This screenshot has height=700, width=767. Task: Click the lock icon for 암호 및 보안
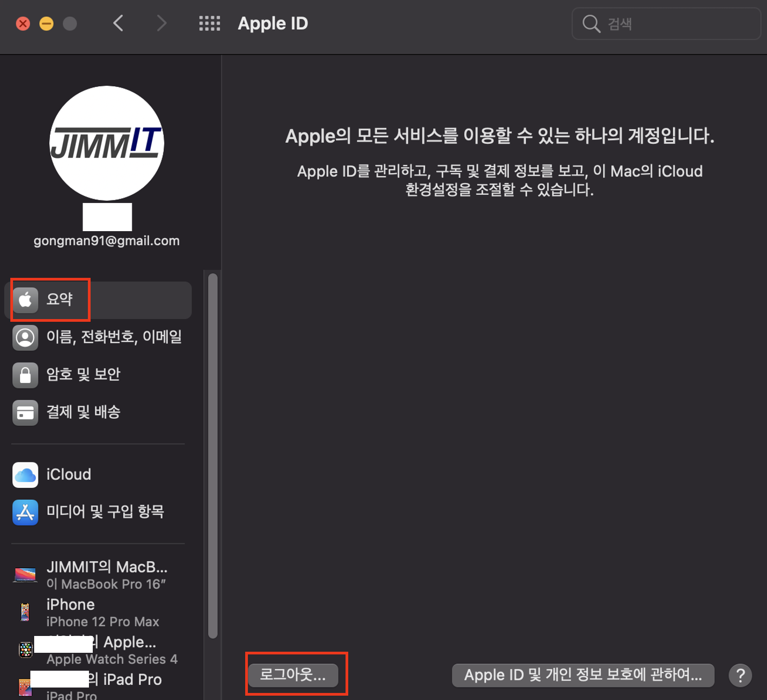pyautogui.click(x=25, y=375)
